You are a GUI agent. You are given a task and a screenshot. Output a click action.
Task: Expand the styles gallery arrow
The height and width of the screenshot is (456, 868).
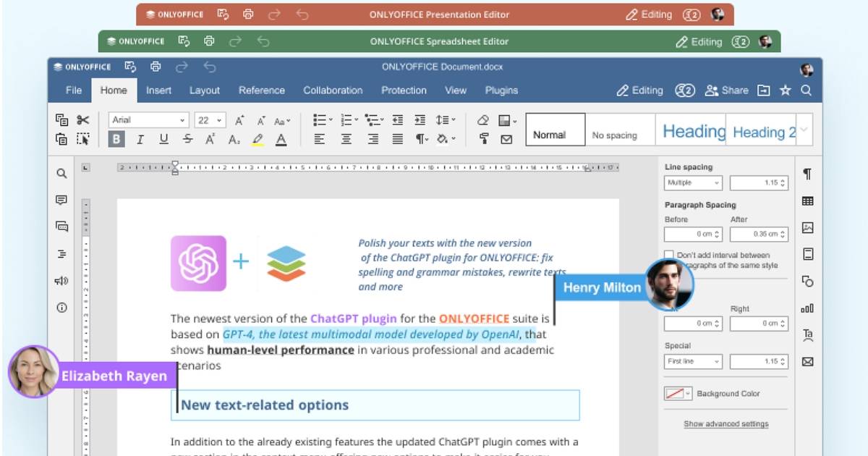coord(804,130)
